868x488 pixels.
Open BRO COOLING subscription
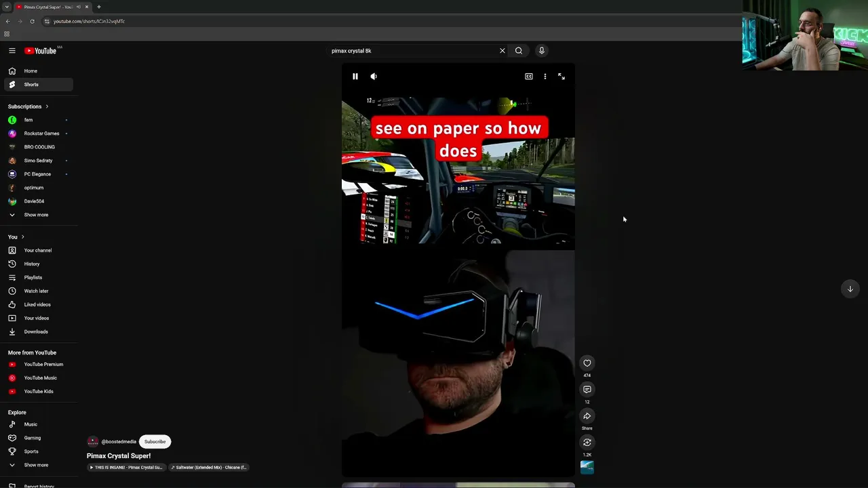coord(38,147)
